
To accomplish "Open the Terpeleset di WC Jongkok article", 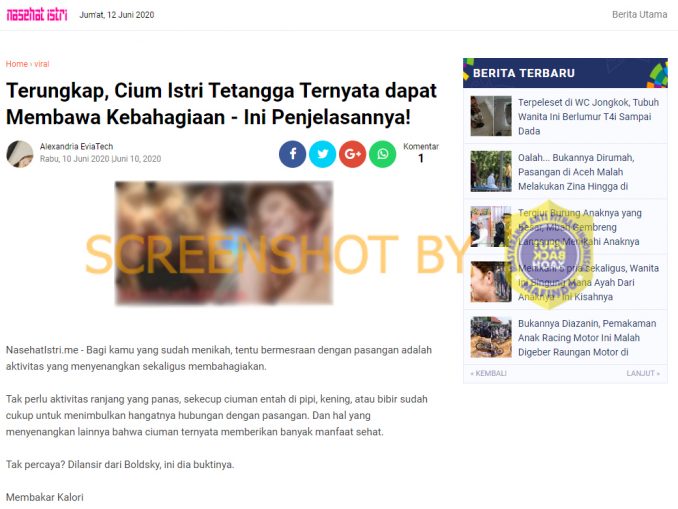I will coord(588,116).
